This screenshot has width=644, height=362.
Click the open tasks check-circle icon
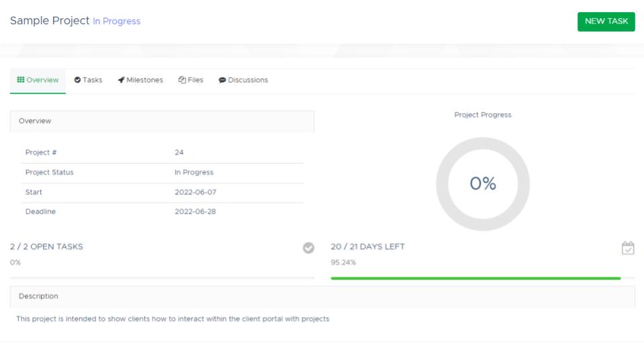(309, 247)
